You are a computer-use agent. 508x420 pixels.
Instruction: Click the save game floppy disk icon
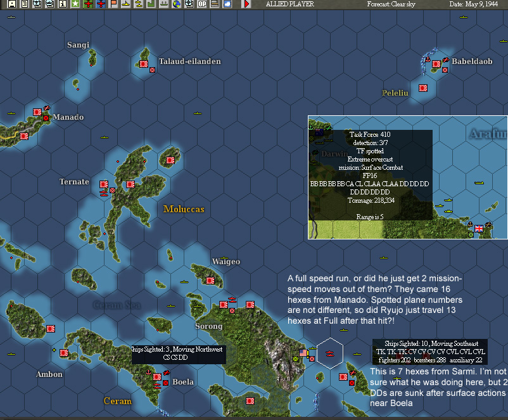[12, 4]
